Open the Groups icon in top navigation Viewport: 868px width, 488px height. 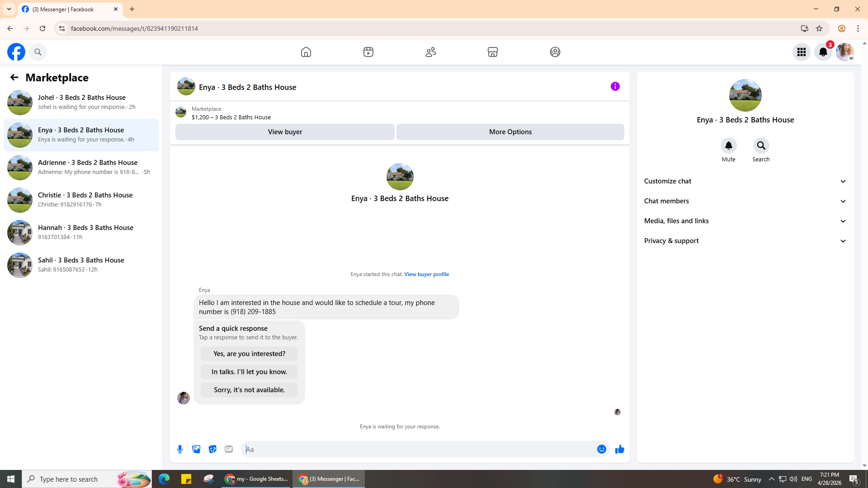tap(555, 52)
